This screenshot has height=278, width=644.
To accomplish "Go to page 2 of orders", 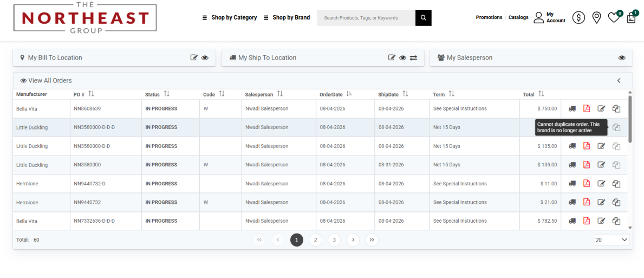I will [x=315, y=240].
